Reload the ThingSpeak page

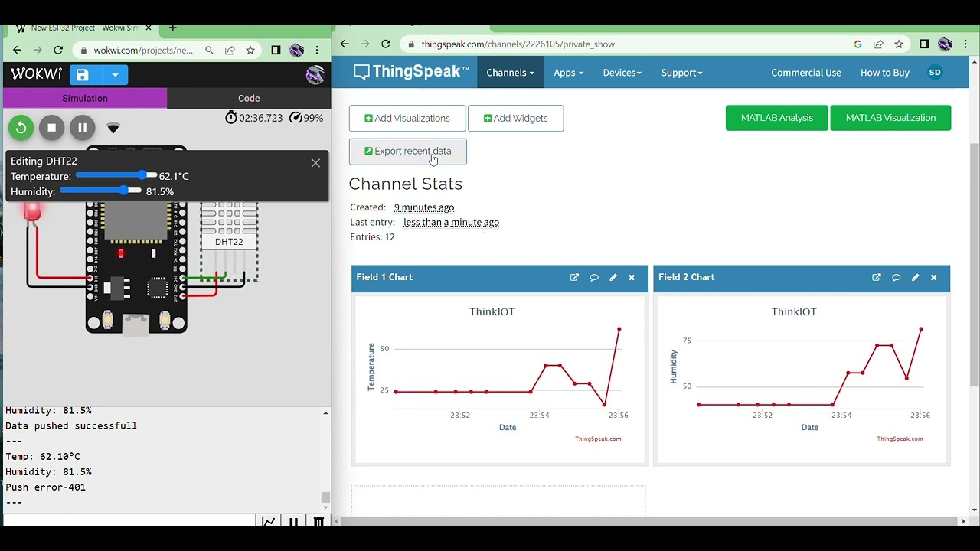(x=386, y=44)
